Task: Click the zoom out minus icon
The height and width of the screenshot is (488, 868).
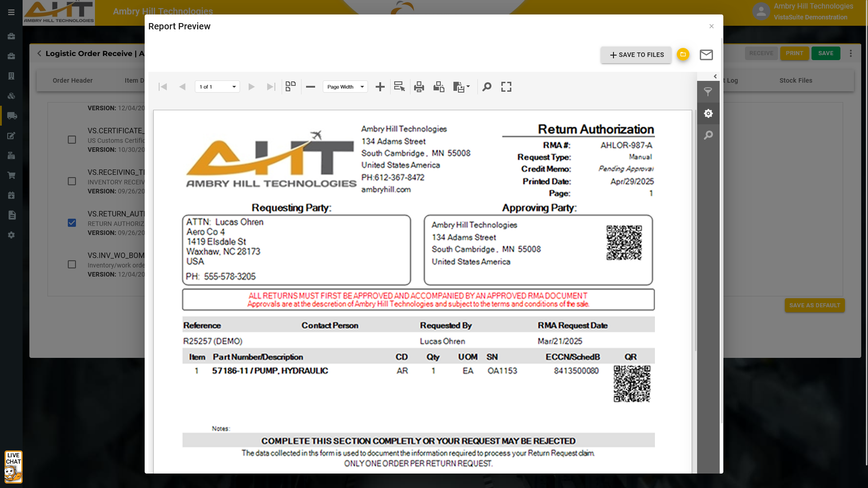Action: [311, 87]
